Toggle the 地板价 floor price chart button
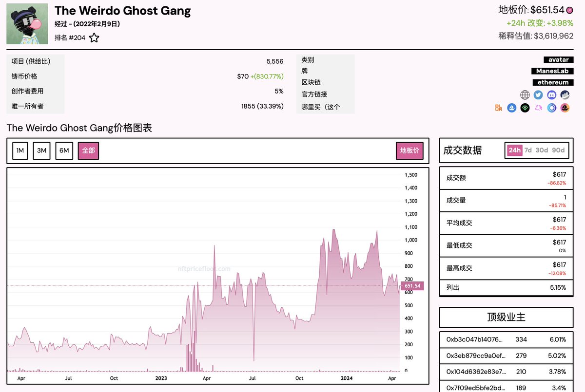Viewport: 585px width, 392px height. 409,150
